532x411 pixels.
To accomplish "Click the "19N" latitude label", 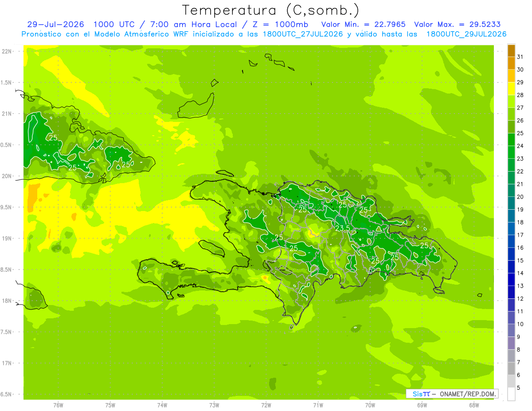I will click(x=8, y=239).
